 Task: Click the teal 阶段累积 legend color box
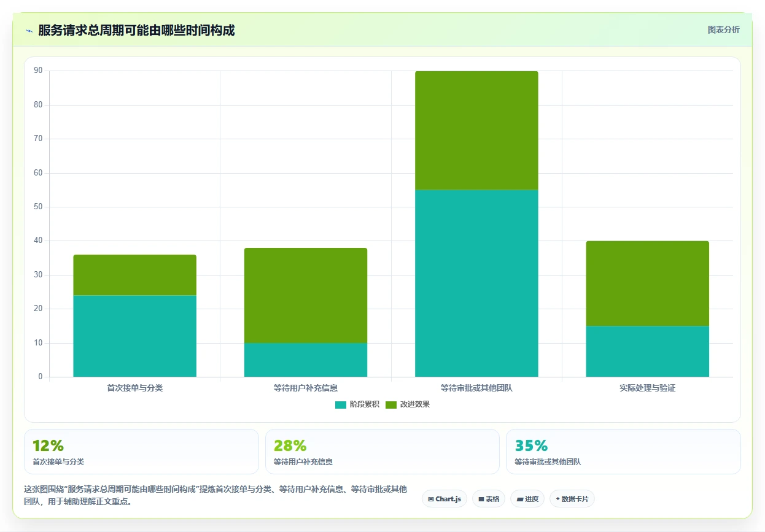[x=341, y=404]
